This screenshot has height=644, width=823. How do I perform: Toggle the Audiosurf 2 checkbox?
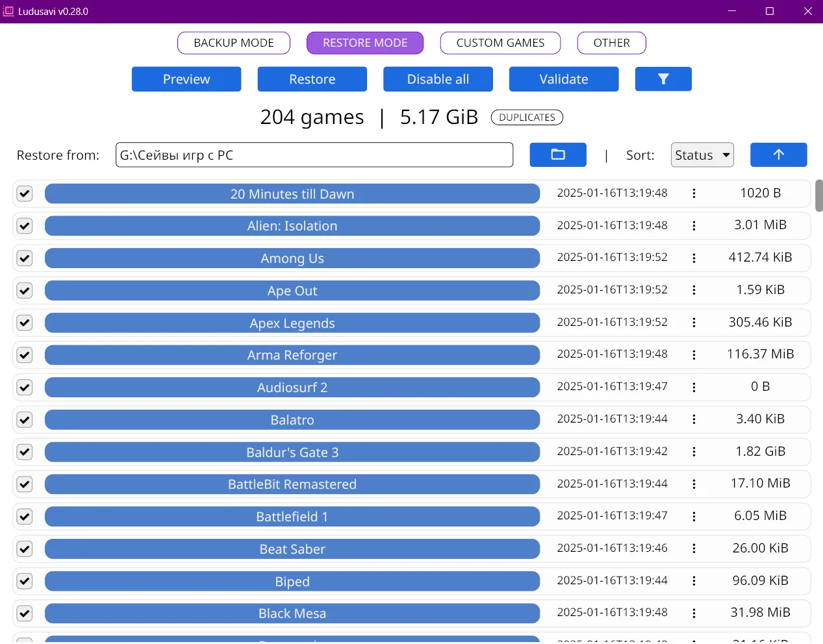pyautogui.click(x=25, y=387)
